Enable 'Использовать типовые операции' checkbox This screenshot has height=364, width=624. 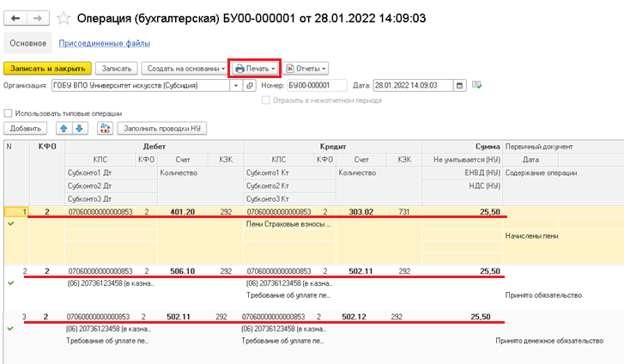tap(9, 112)
